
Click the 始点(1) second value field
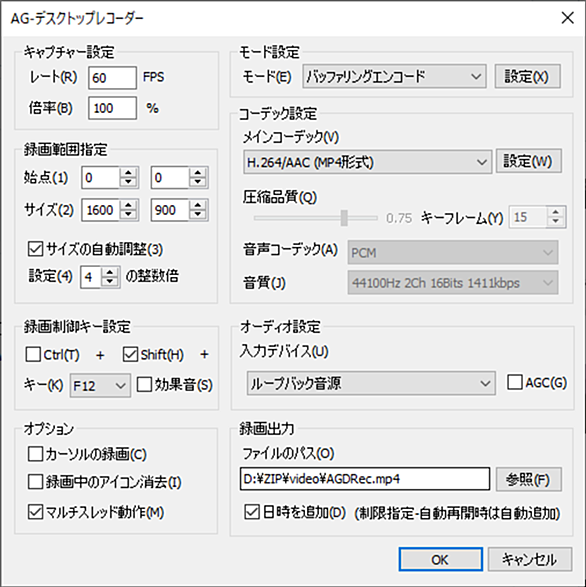pos(170,177)
